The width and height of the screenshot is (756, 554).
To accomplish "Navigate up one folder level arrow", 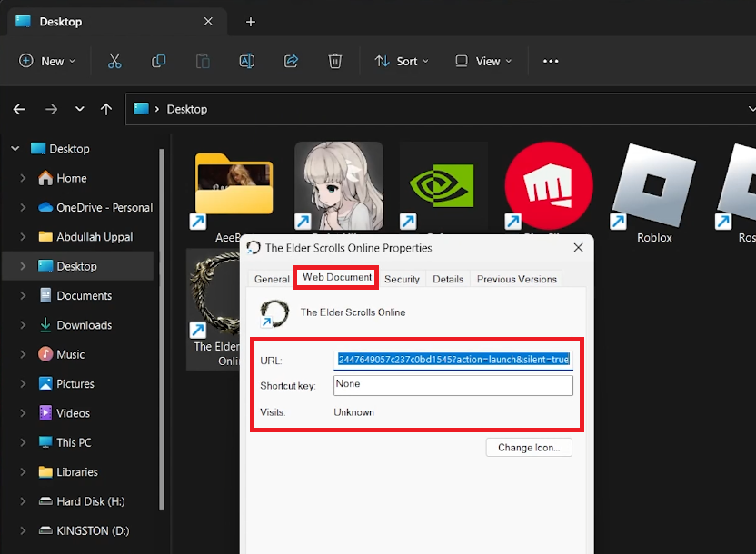I will coord(106,109).
